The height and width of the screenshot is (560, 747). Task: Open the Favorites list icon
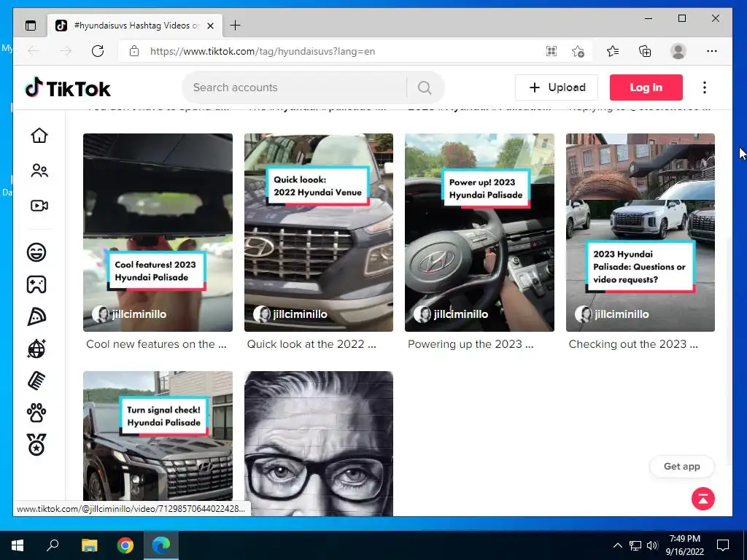tap(613, 51)
